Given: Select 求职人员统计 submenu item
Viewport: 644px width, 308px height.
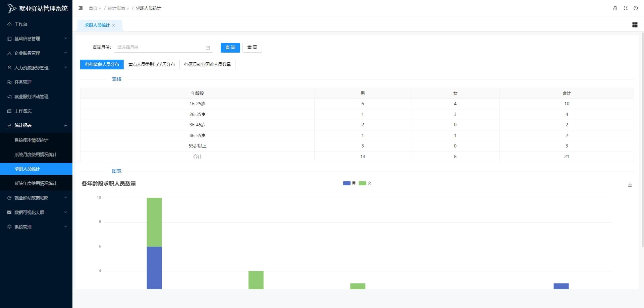Looking at the screenshot, I should click(36, 169).
